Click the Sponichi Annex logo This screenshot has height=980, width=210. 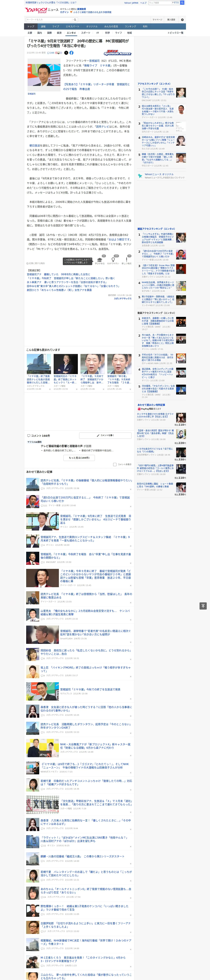117,53
